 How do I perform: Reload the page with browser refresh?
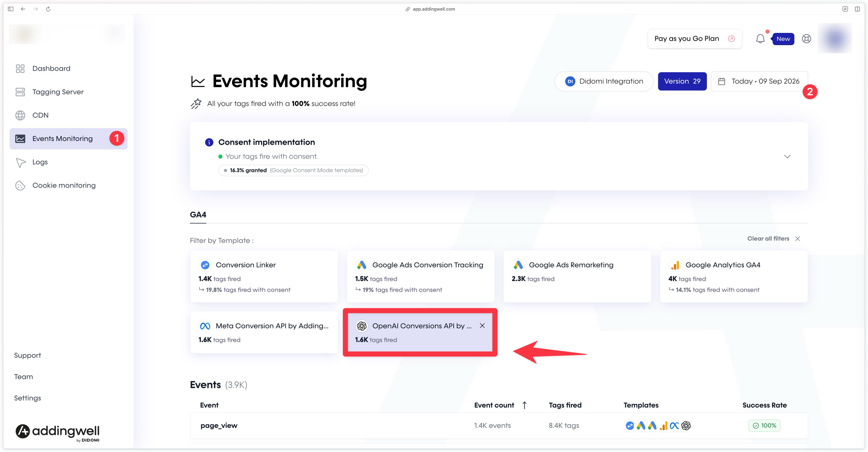click(48, 9)
